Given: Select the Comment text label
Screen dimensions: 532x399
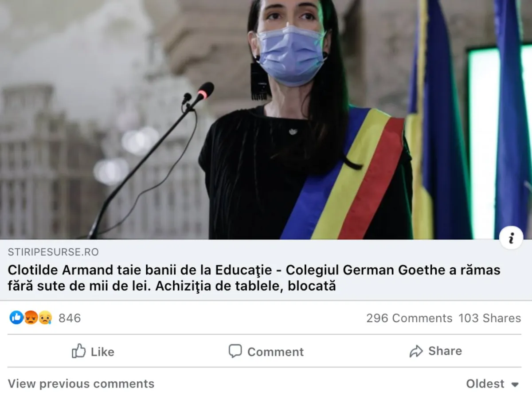Looking at the screenshot, I should click(x=275, y=352).
